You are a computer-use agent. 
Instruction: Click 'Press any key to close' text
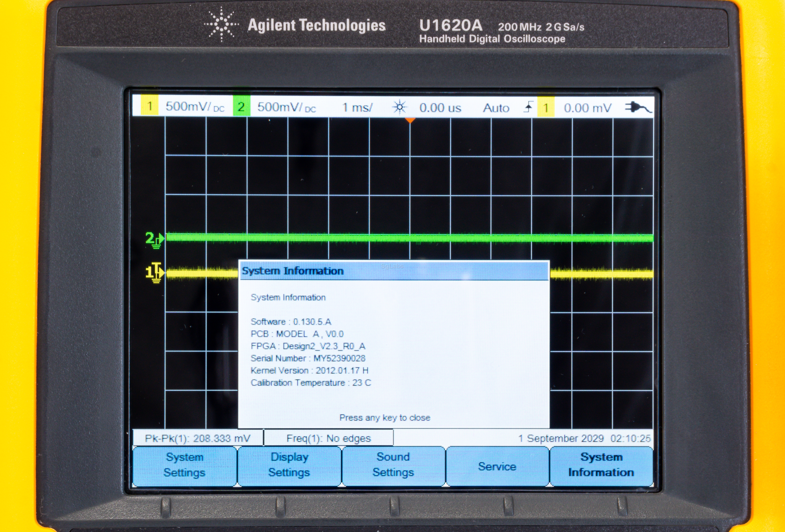coord(385,418)
